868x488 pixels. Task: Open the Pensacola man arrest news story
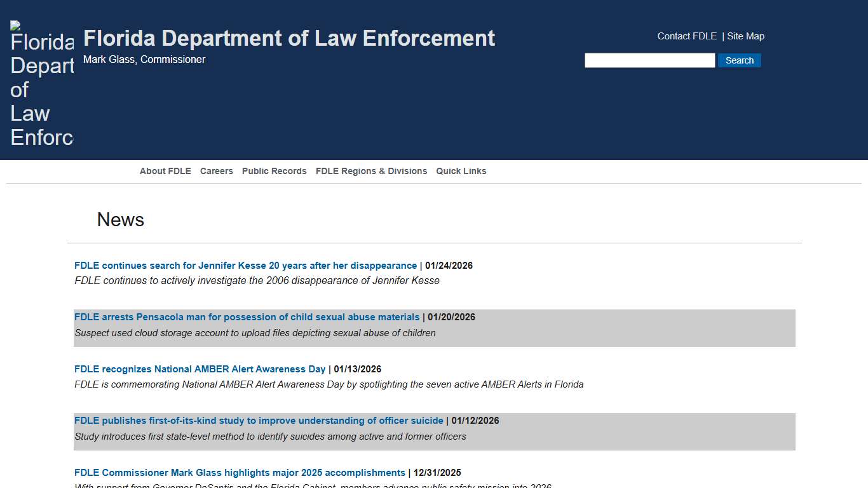[x=247, y=317]
